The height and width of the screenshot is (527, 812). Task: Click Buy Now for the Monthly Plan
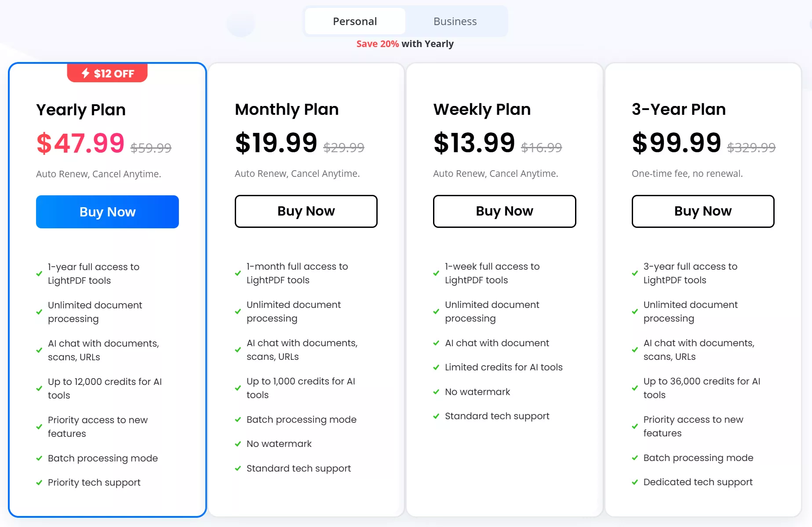point(306,212)
